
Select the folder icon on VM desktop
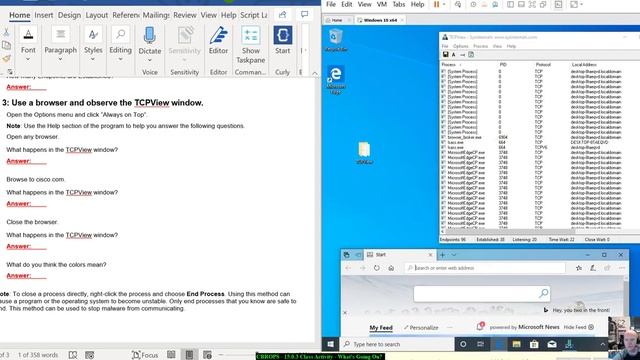click(364, 153)
